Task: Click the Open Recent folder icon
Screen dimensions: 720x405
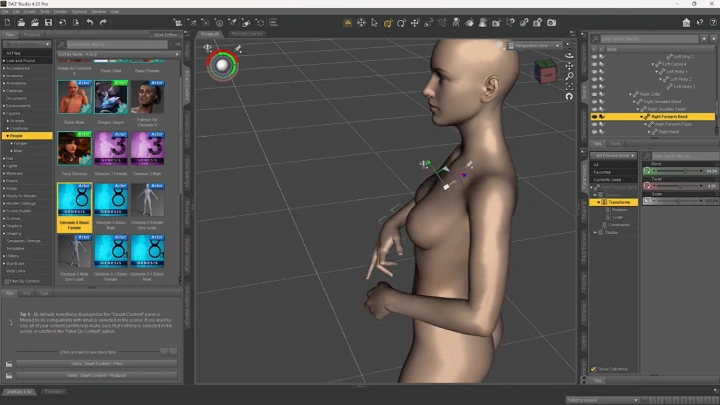Action: click(x=34, y=22)
